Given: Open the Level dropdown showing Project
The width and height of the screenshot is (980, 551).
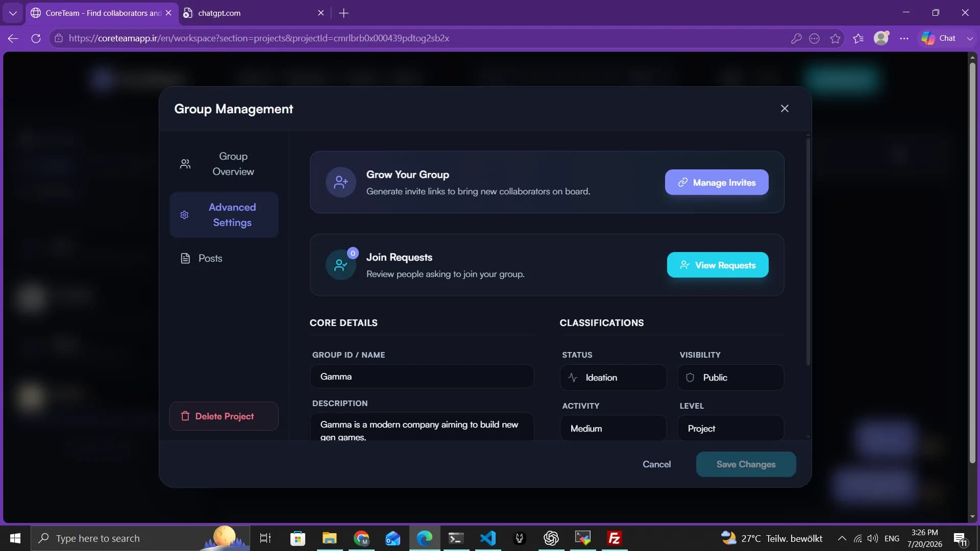Looking at the screenshot, I should point(730,429).
